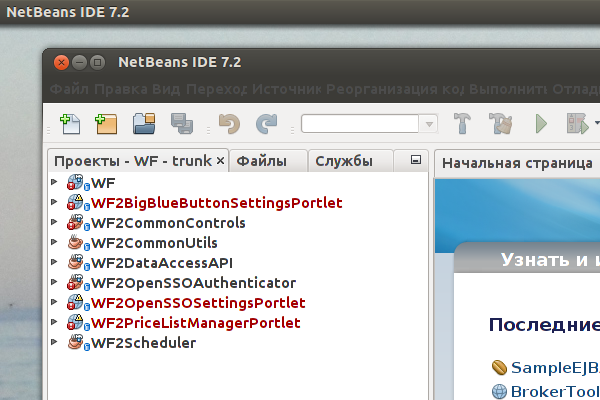Expand the WF2DataAccessAPI node
The image size is (600, 400).
pyautogui.click(x=54, y=262)
